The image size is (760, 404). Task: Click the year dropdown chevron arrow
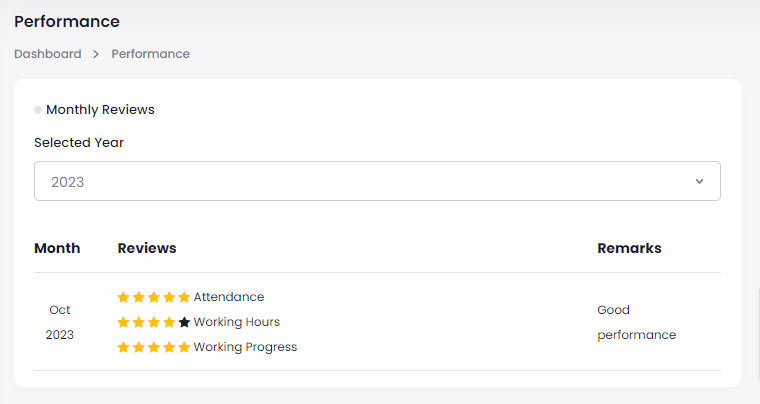(699, 182)
